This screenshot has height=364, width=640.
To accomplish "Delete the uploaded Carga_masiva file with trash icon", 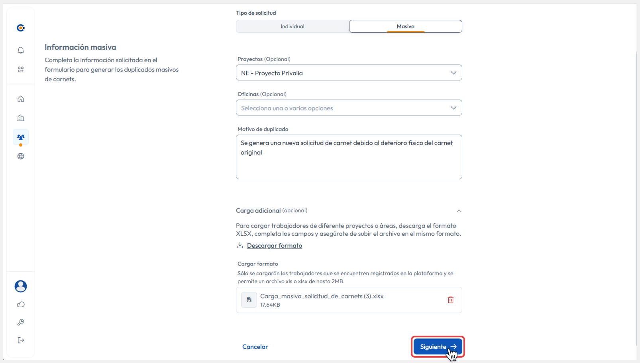I will pyautogui.click(x=451, y=300).
